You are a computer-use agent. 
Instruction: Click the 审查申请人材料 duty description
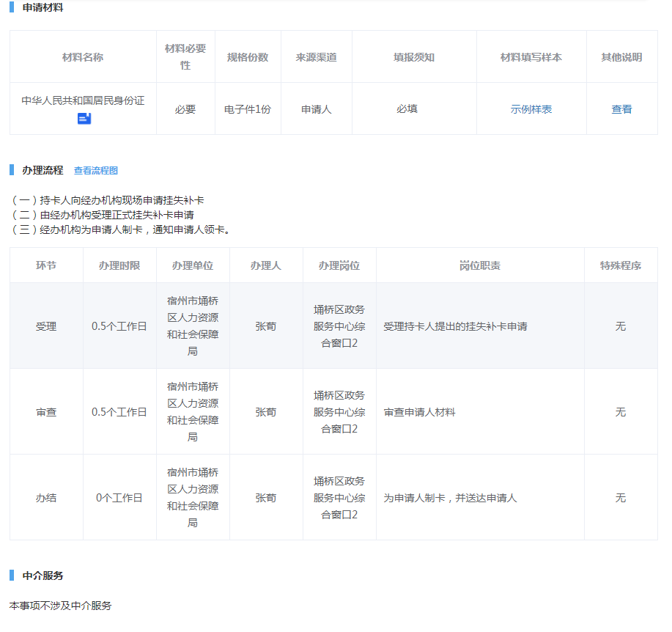(x=420, y=412)
